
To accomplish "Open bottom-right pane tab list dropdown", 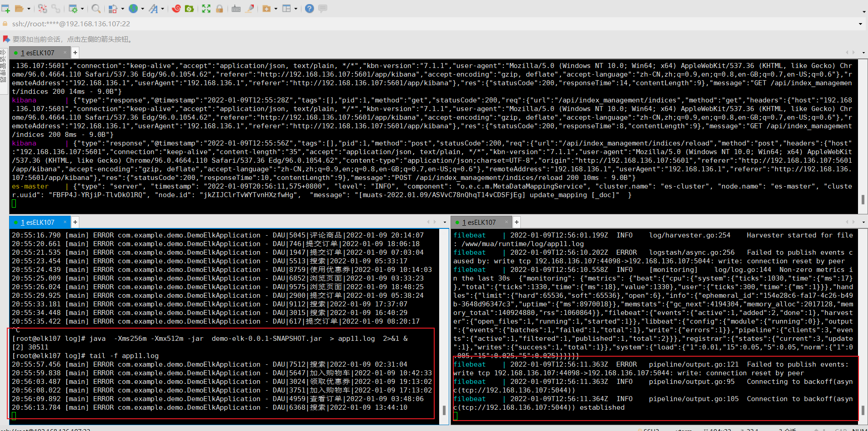I will pyautogui.click(x=864, y=223).
